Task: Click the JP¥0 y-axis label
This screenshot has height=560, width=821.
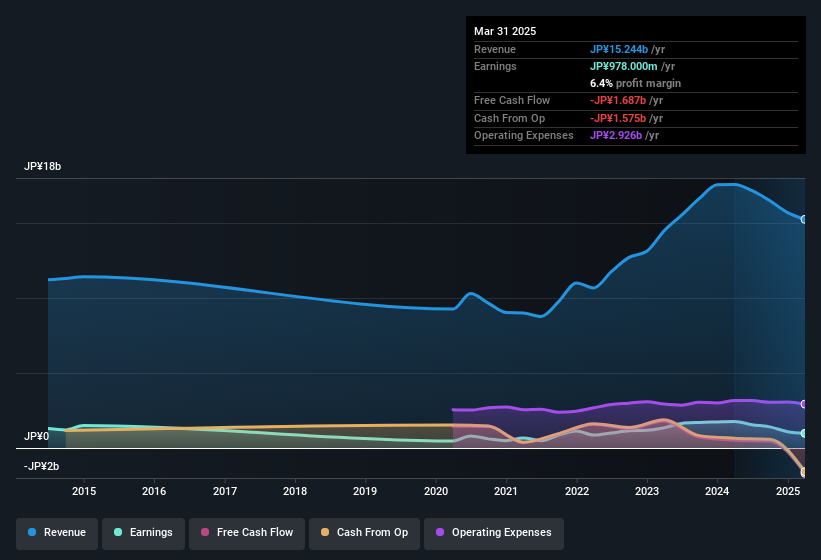Action: (36, 436)
